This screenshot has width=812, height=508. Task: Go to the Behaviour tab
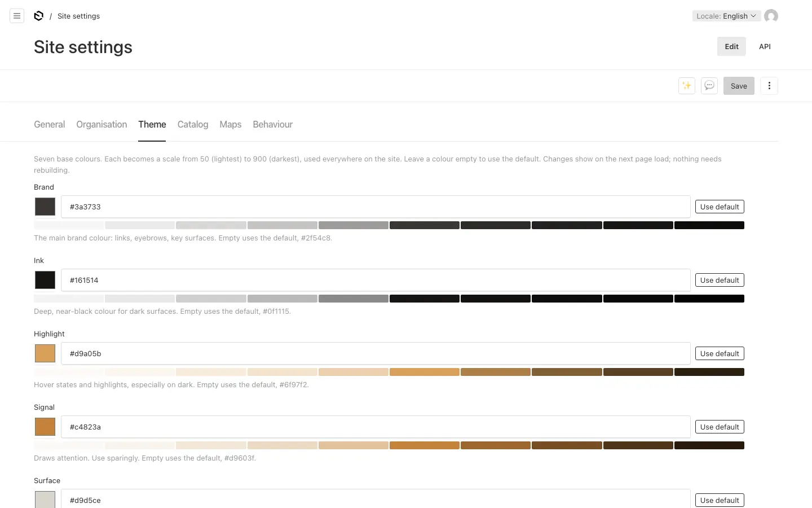[273, 124]
